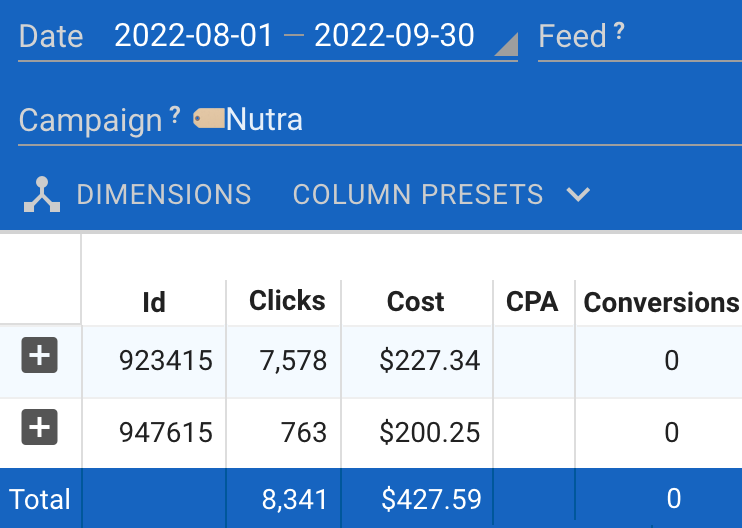Sort table by Cost column header
The image size is (742, 528).
click(416, 302)
